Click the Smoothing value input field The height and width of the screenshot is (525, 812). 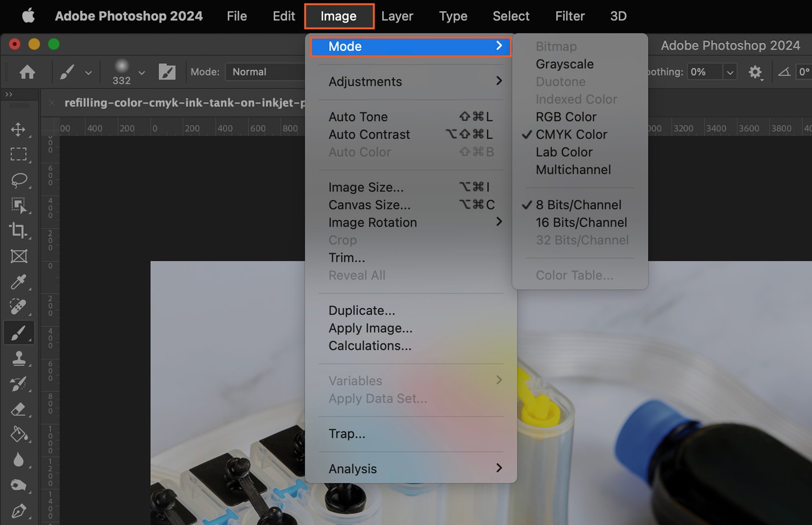(x=704, y=72)
